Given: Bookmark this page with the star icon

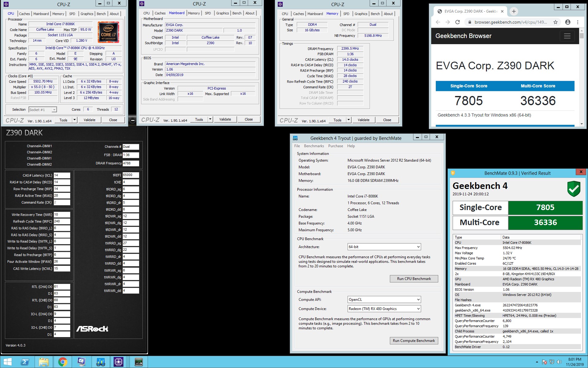Looking at the screenshot, I should tap(556, 22).
